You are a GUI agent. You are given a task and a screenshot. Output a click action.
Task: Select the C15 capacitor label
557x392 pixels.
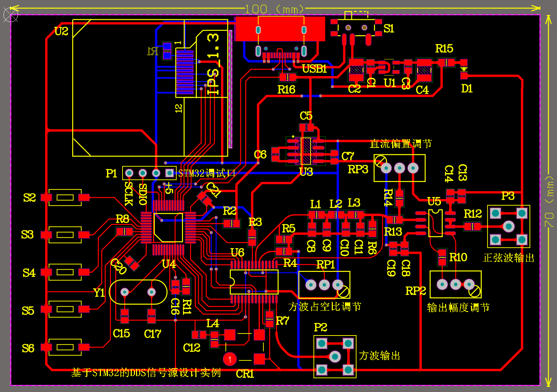click(121, 333)
